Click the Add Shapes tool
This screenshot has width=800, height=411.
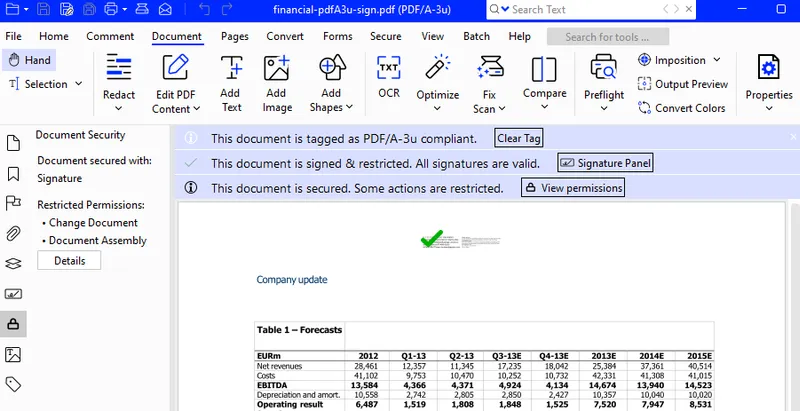332,83
